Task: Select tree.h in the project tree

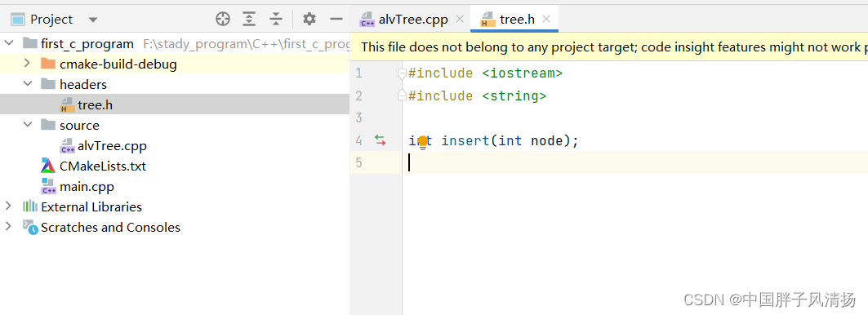Action: pyautogui.click(x=175, y=104)
